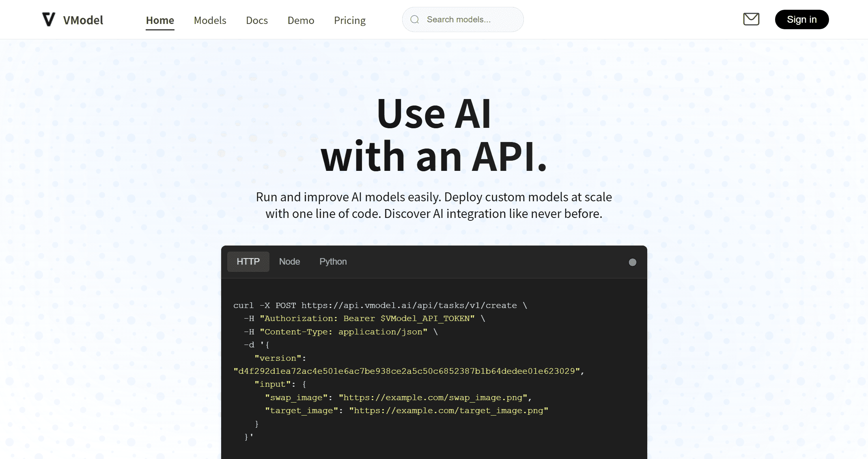The image size is (868, 459).
Task: Click the gray circle in code panel header
Action: pos(632,262)
